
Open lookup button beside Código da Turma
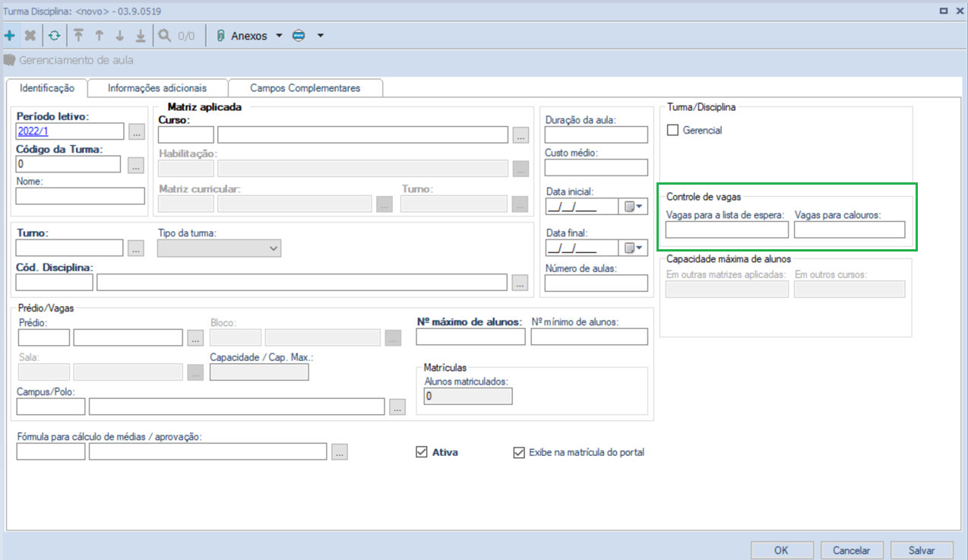point(136,164)
